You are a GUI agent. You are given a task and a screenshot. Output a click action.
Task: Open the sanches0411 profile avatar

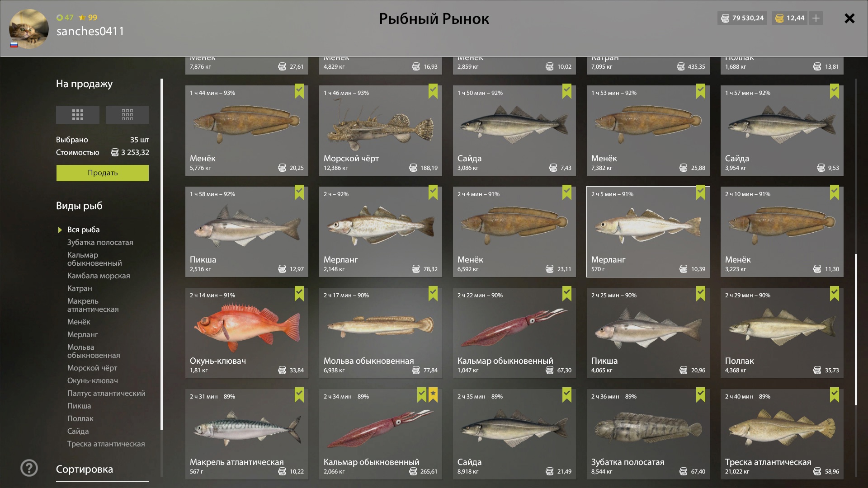pos(28,28)
